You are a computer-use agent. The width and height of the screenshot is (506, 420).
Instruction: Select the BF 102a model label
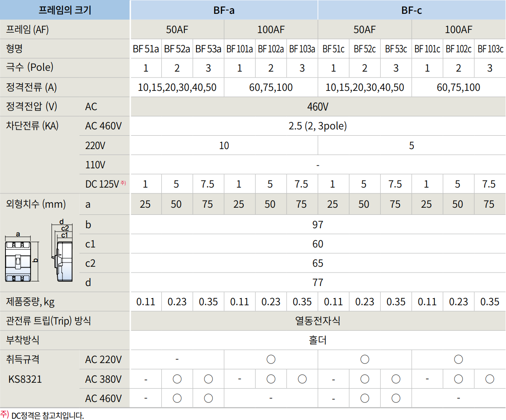click(x=271, y=48)
